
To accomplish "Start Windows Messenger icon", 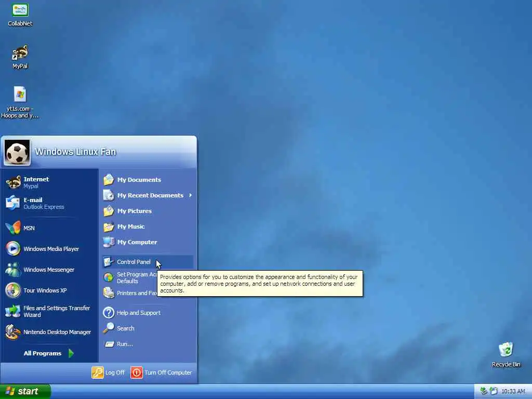I will [13, 270].
